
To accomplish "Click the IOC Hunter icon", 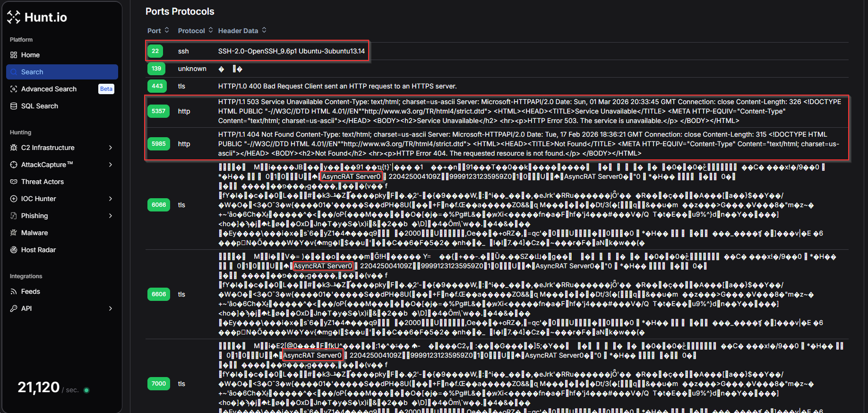I will pos(14,199).
